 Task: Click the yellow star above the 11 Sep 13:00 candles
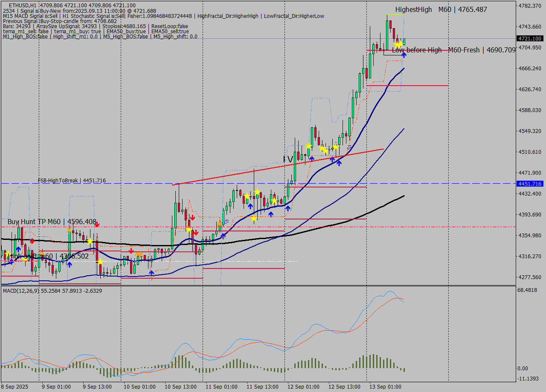247,196
